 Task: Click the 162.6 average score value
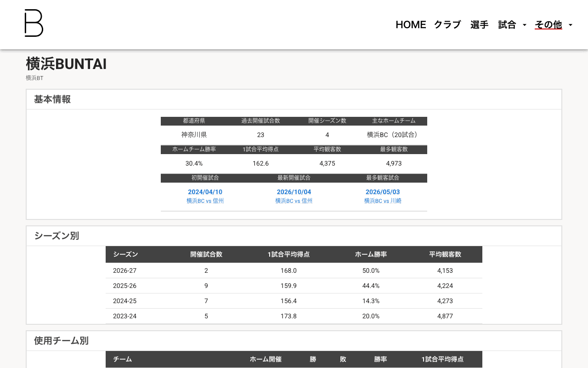[x=260, y=163]
